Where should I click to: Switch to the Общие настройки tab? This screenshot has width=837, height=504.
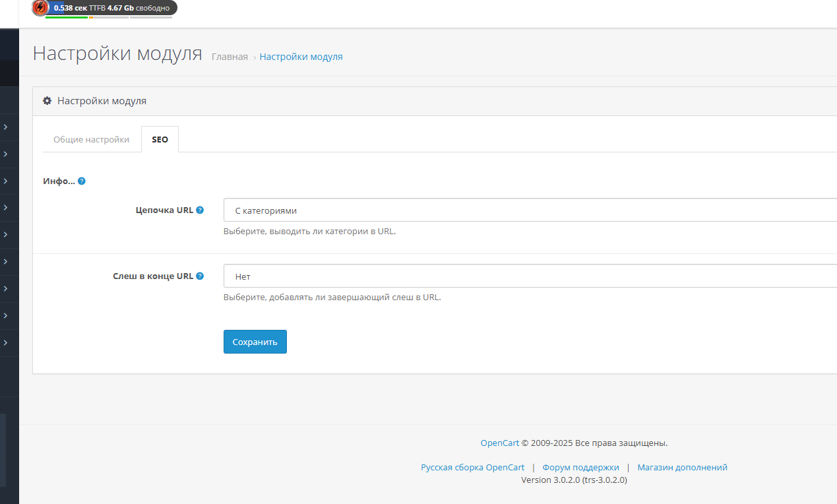click(x=92, y=140)
